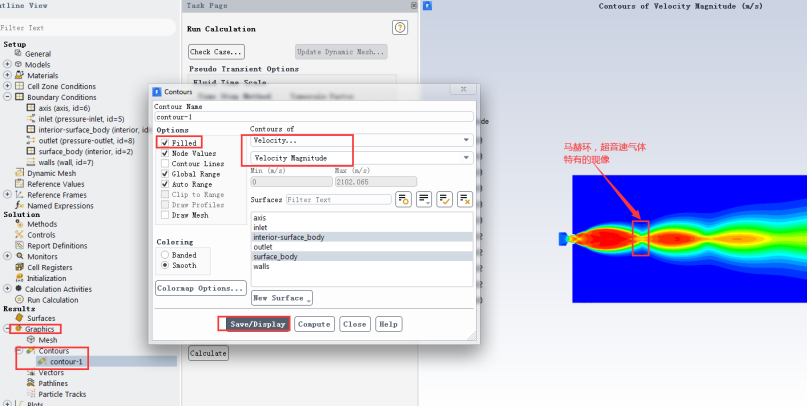Open Colormap Options...
This screenshot has height=406, width=807.
pyautogui.click(x=201, y=288)
